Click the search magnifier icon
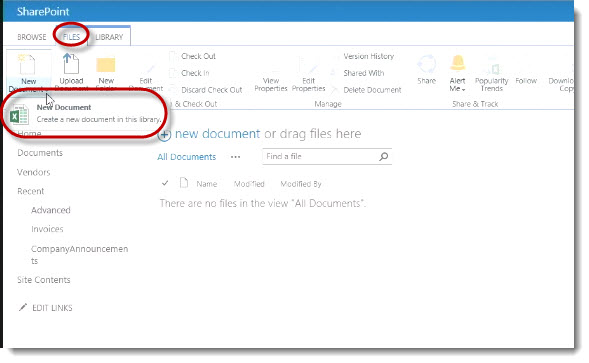Image resolution: width=589 pixels, height=363 pixels. [384, 156]
